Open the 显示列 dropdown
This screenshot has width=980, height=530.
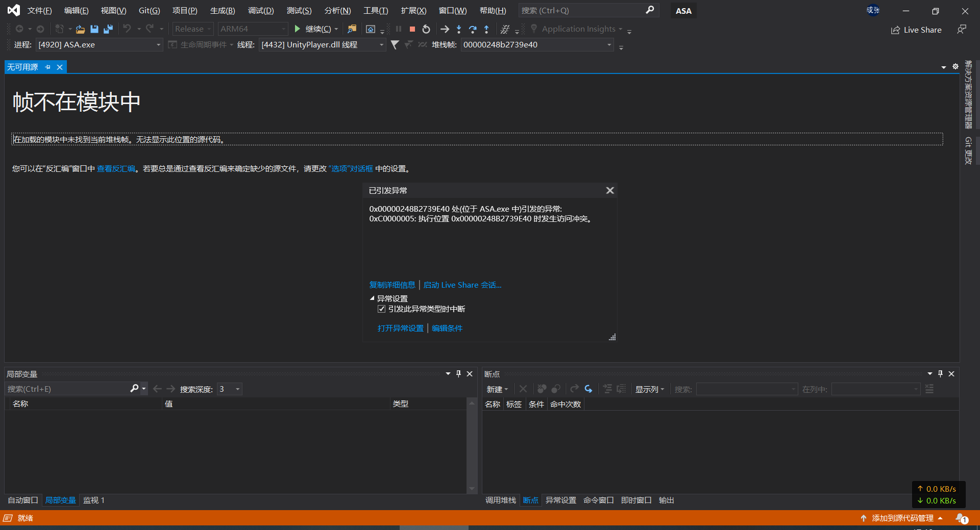pos(650,389)
